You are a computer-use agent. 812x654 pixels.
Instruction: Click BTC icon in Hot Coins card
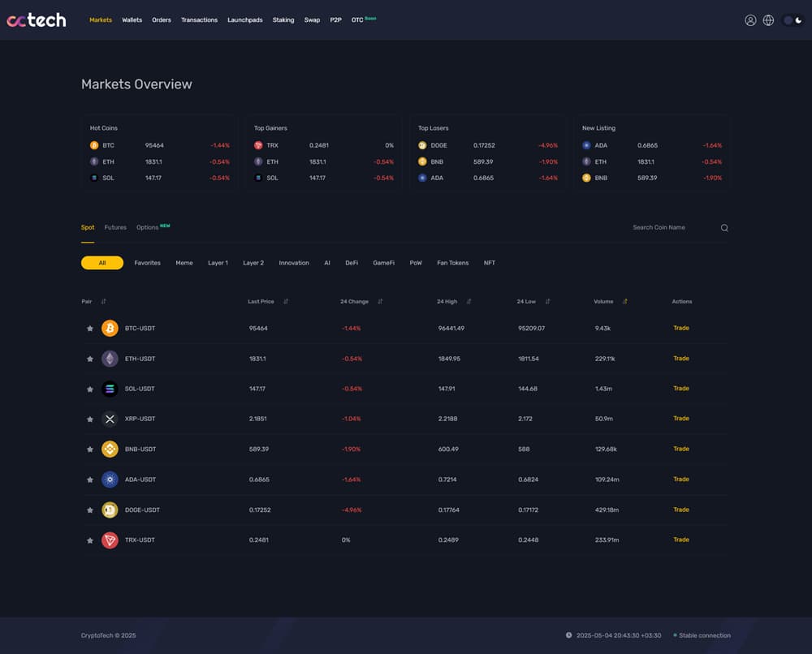[94, 145]
